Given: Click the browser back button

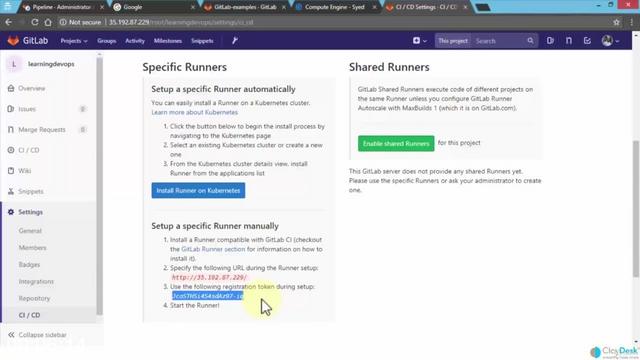Looking at the screenshot, I should [9, 22].
